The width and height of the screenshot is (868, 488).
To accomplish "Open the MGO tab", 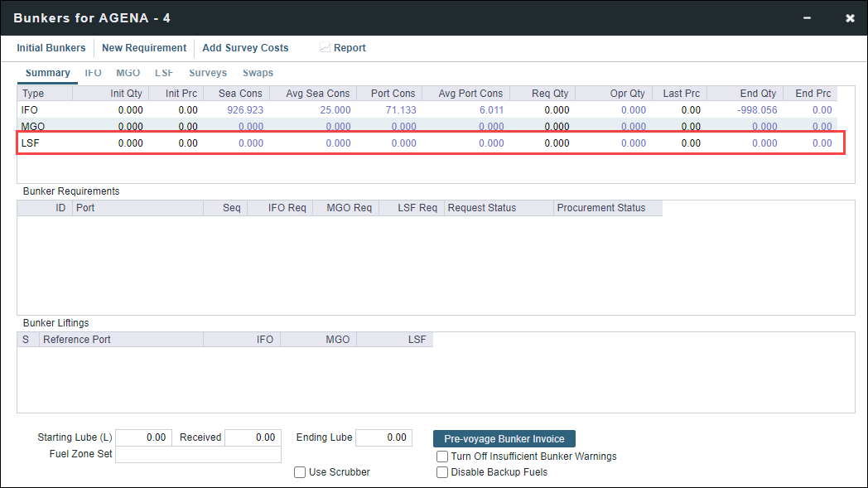I will point(128,73).
